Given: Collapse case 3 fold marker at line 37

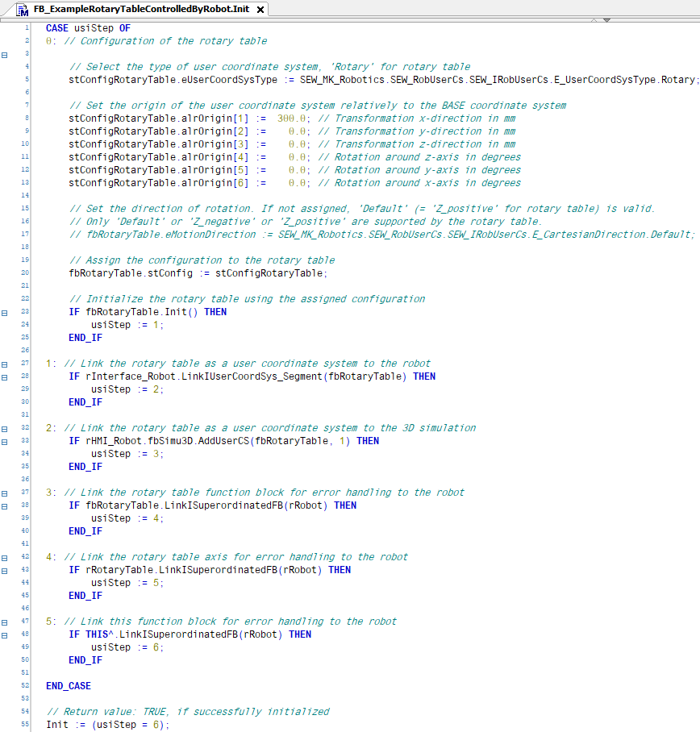Looking at the screenshot, I should (5, 493).
